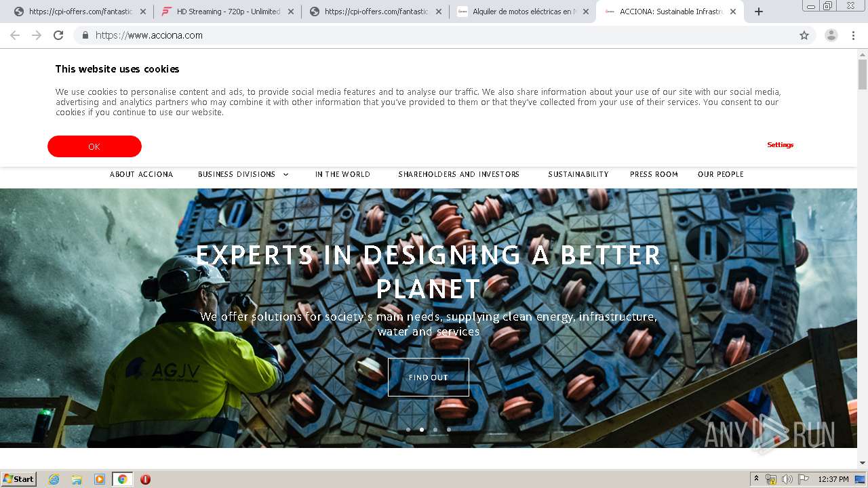Open IN THE WORLD menu item
This screenshot has width=868, height=488.
342,174
